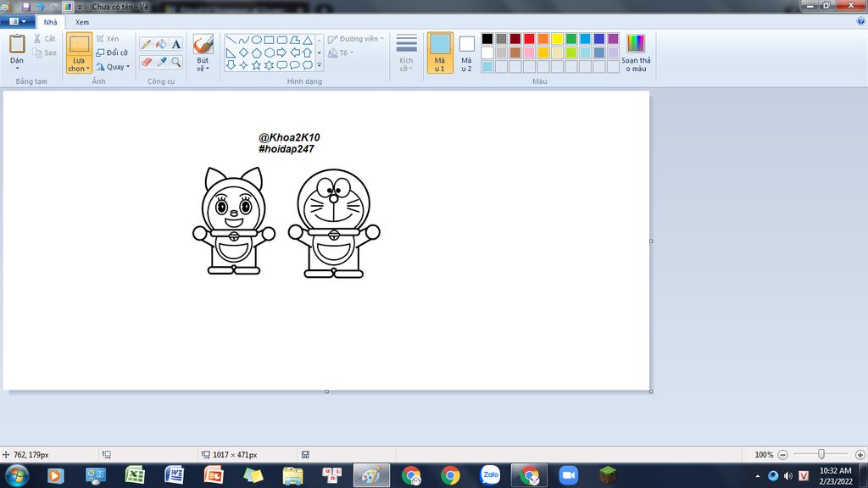Click the zoom in plus button
This screenshot has width=868, height=488.
click(860, 455)
